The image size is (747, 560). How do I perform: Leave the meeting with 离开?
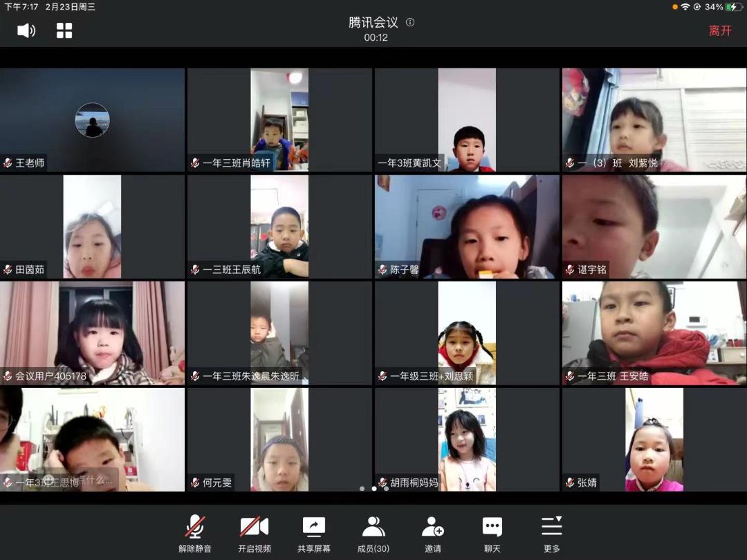(720, 30)
